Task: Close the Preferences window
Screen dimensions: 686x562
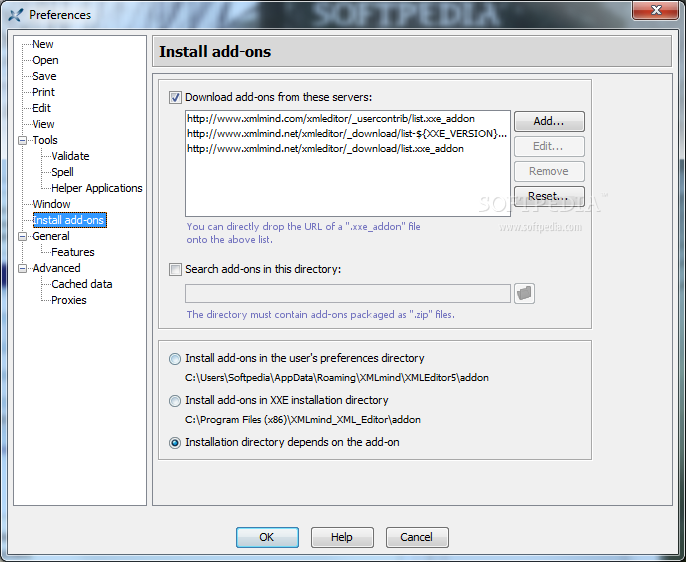Action: (655, 10)
